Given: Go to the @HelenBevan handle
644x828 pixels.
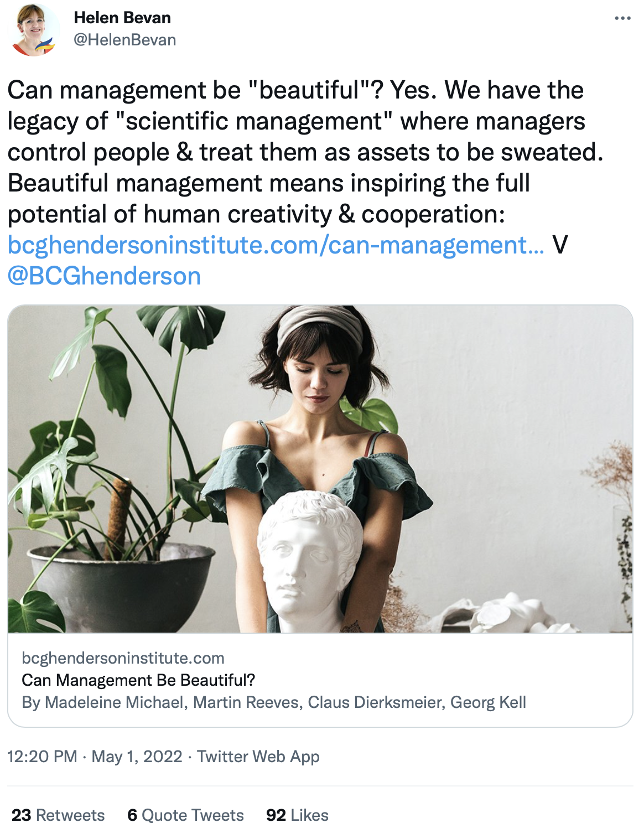Looking at the screenshot, I should [x=124, y=40].
